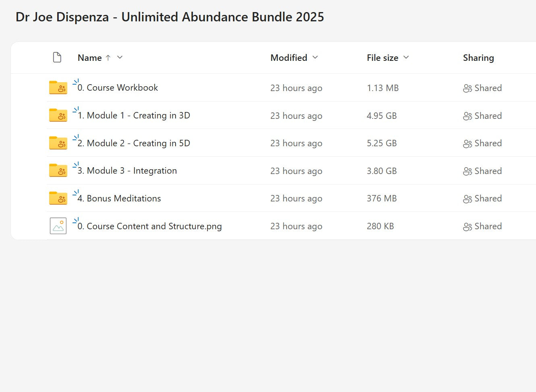This screenshot has width=536, height=392.
Task: Click the PNG image file icon
Action: tap(58, 226)
